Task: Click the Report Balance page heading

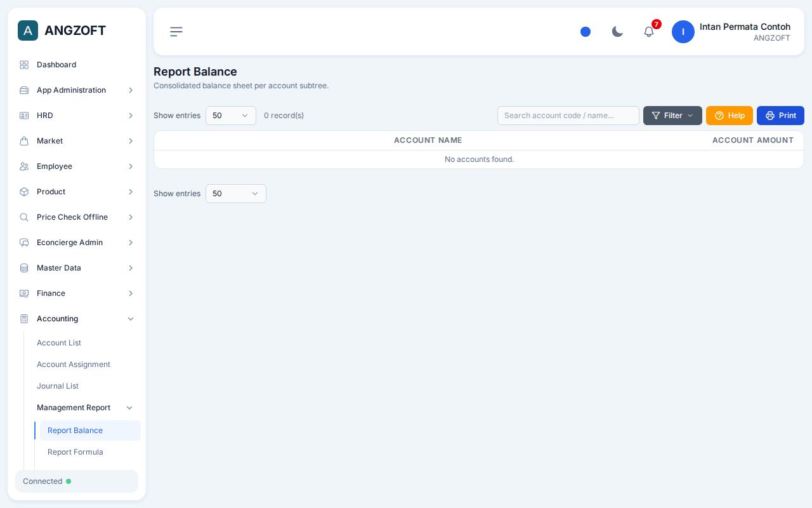Action: 195,72
